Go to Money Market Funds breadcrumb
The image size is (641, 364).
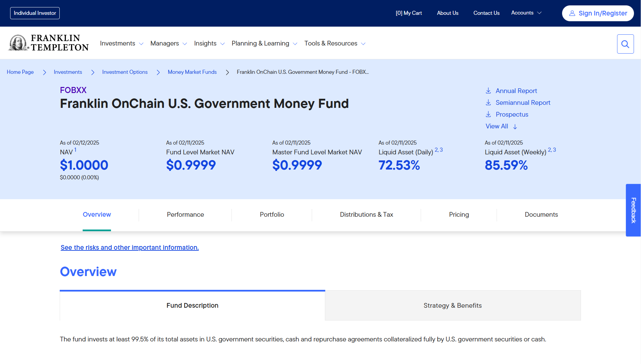tap(192, 72)
